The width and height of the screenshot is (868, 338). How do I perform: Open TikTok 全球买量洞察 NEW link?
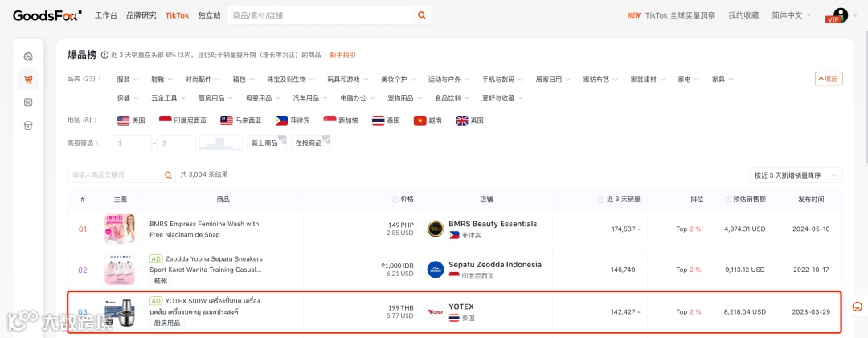click(671, 15)
